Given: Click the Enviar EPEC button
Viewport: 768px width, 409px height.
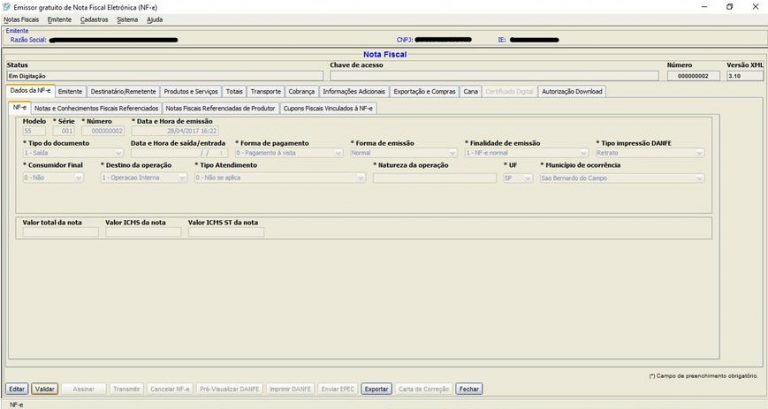Looking at the screenshot, I should [x=337, y=389].
